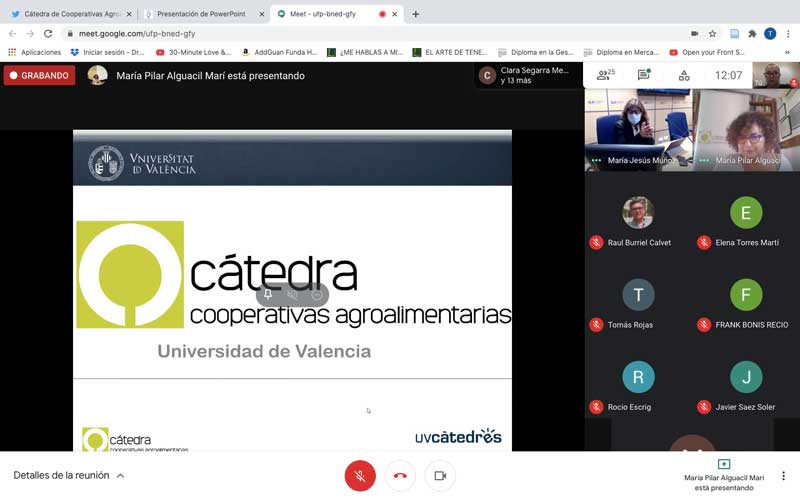This screenshot has height=500, width=800.
Task: Click the muted mic icon beside Rocio Escrig
Action: 596,407
